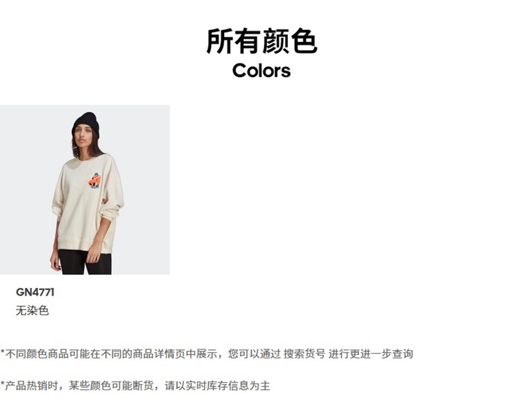Image resolution: width=524 pixels, height=420 pixels.
Task: Click the Colors subtitle text
Action: pyautogui.click(x=262, y=71)
